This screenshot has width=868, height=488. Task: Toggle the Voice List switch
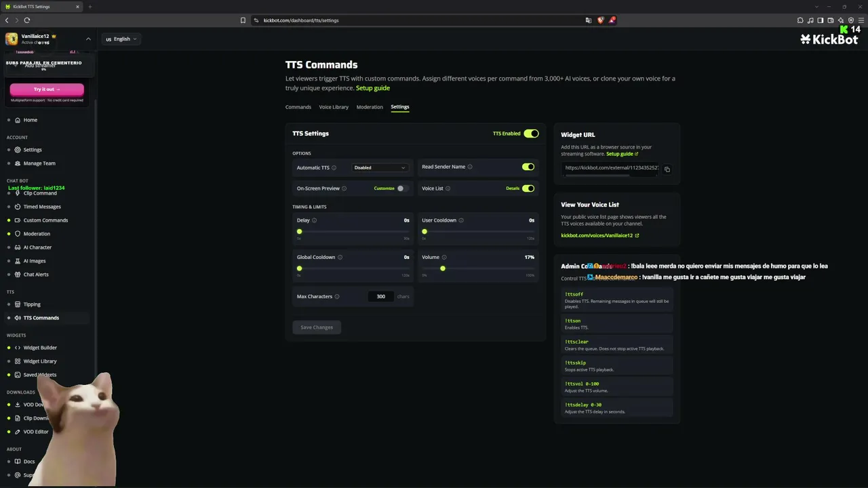(x=528, y=188)
